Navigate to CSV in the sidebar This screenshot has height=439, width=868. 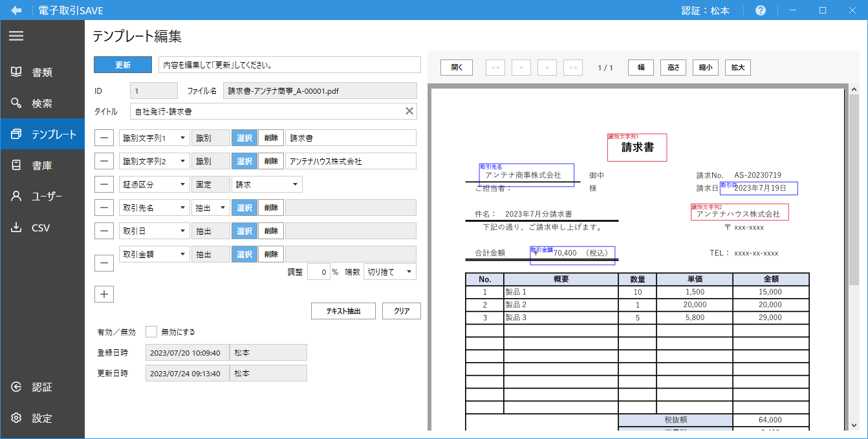41,228
